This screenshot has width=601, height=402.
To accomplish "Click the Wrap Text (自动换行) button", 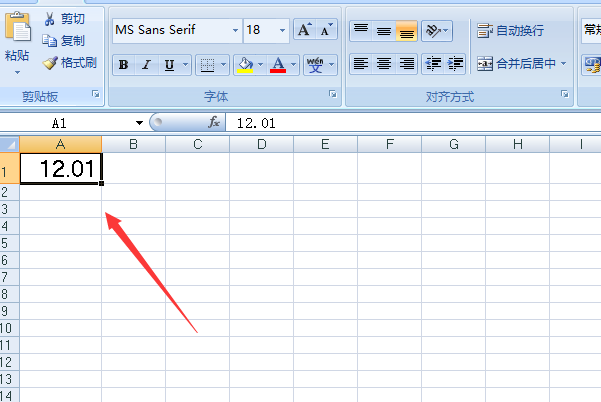I will (510, 31).
